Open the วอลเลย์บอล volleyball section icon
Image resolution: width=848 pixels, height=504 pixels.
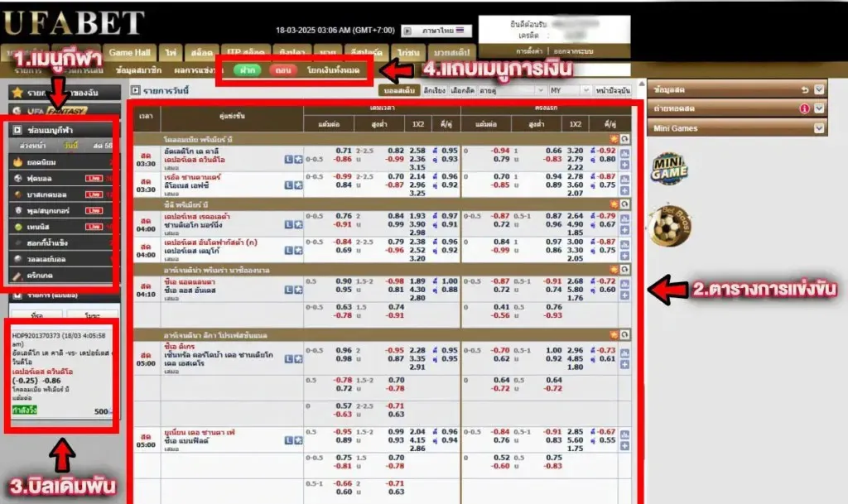tap(17, 258)
